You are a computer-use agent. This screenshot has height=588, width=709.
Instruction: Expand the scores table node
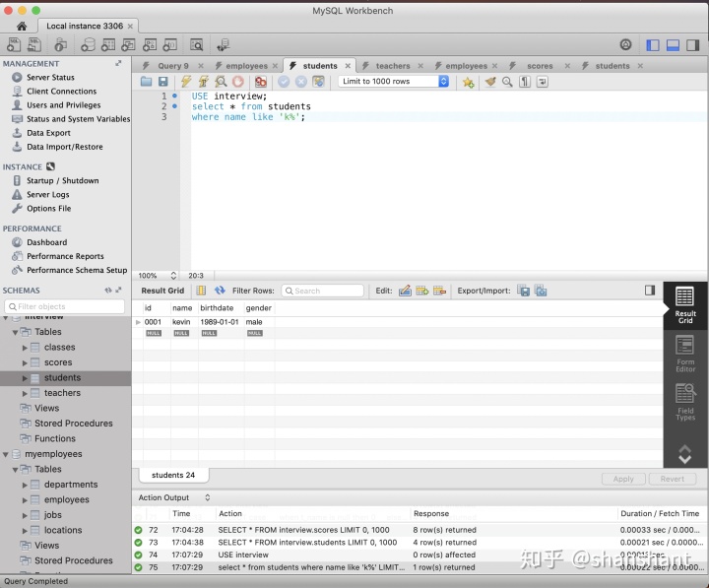(25, 362)
